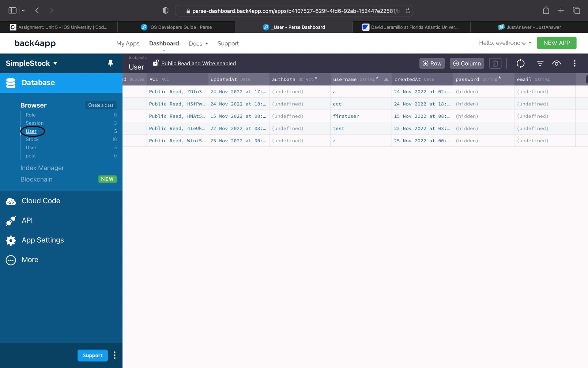Image resolution: width=588 pixels, height=368 pixels.
Task: Click the Create a class button
Action: coord(101,105)
